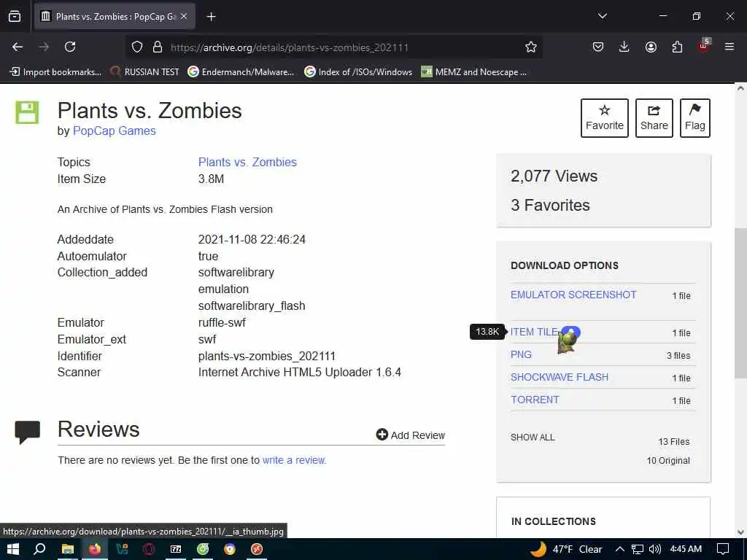Select the 2,077 Views text
The image size is (747, 560).
(554, 176)
